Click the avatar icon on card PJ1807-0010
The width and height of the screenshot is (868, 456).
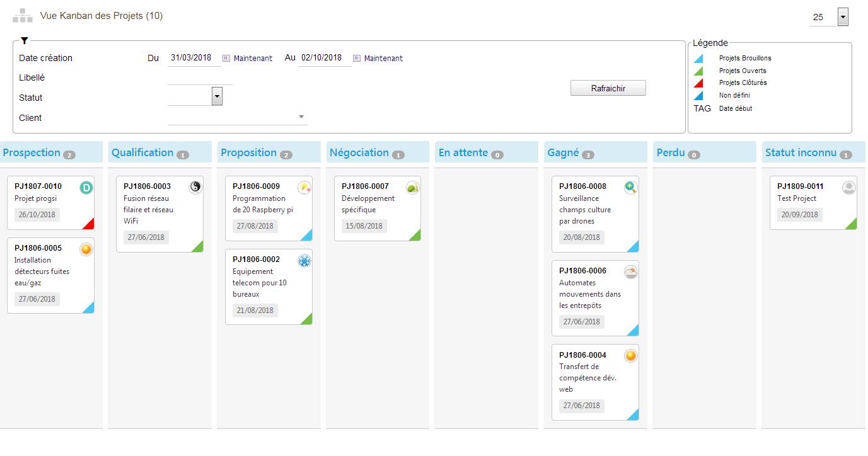point(86,187)
